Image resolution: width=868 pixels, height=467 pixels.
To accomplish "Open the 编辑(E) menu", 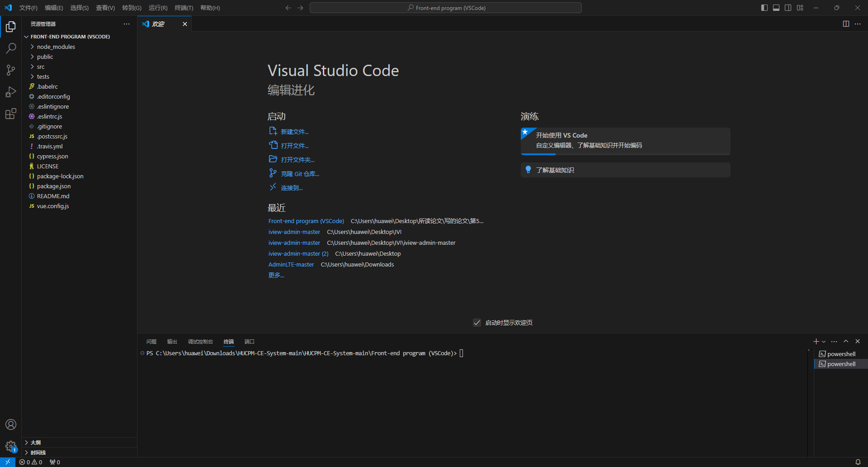I will click(x=54, y=8).
